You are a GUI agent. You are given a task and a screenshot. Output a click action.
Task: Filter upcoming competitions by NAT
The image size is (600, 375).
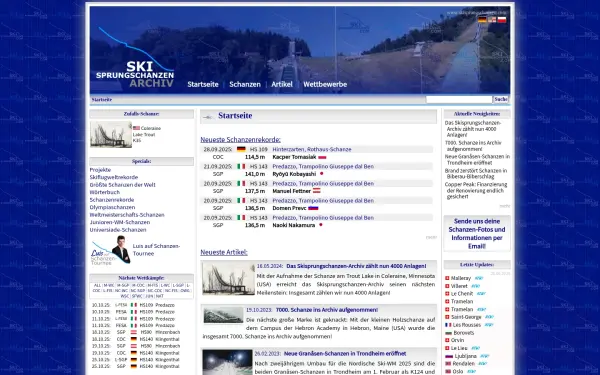tap(160, 296)
